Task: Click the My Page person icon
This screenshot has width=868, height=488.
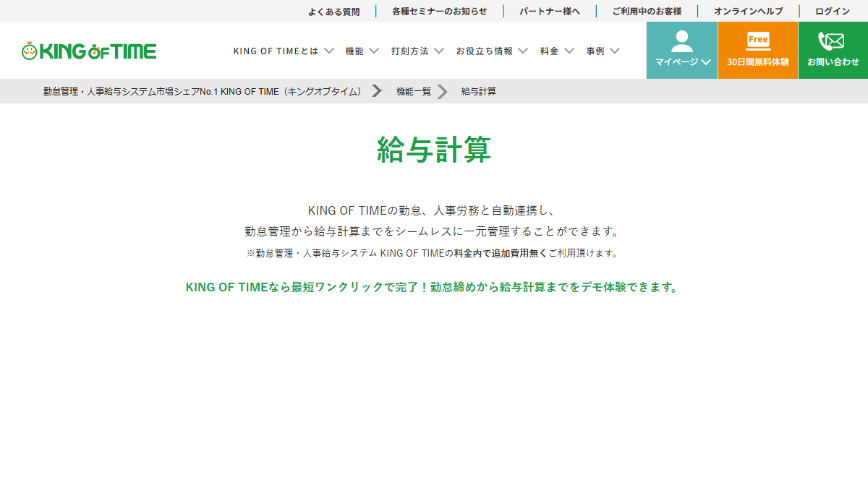Action: click(682, 41)
